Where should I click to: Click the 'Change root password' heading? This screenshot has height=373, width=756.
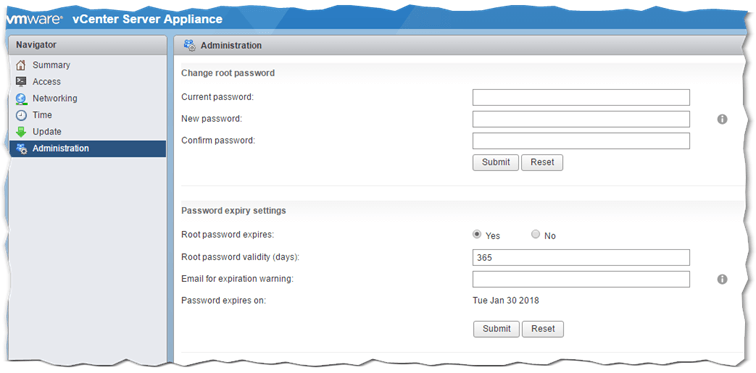pos(228,73)
